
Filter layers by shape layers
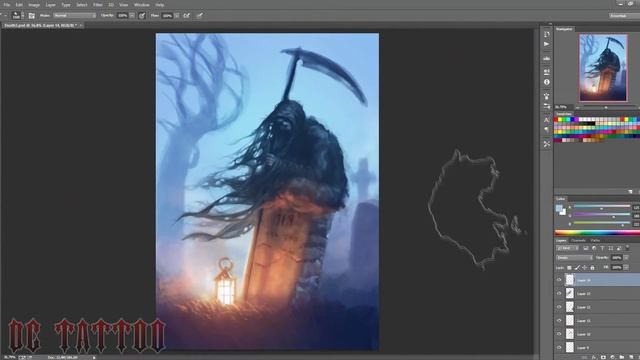point(611,248)
